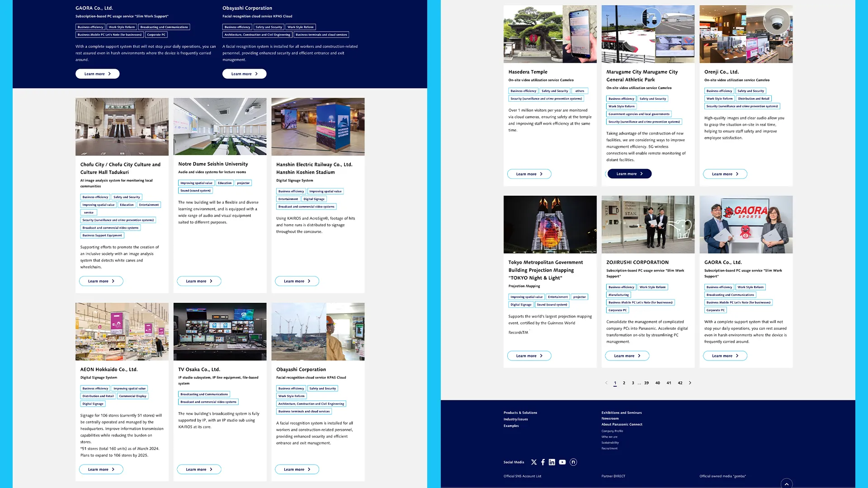Open the Orenji store camera photo
The width and height of the screenshot is (868, 488).
746,34
